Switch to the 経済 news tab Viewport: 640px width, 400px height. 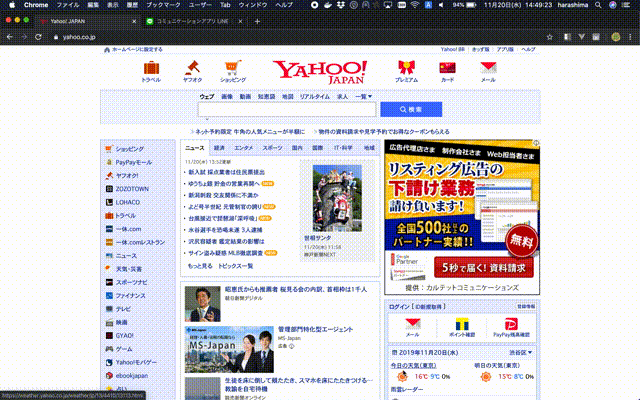pyautogui.click(x=219, y=148)
